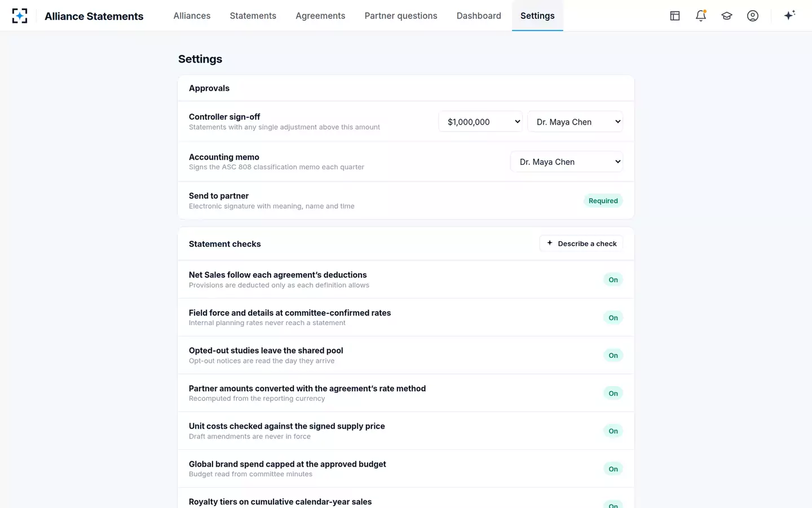This screenshot has width=812, height=508.
Task: Toggle the Net Sales deductions check On pill
Action: (x=613, y=280)
